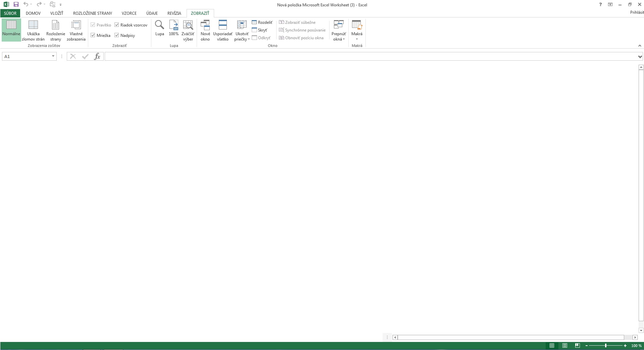Switch to the VZORCE tab
This screenshot has height=350, width=644.
coord(129,13)
